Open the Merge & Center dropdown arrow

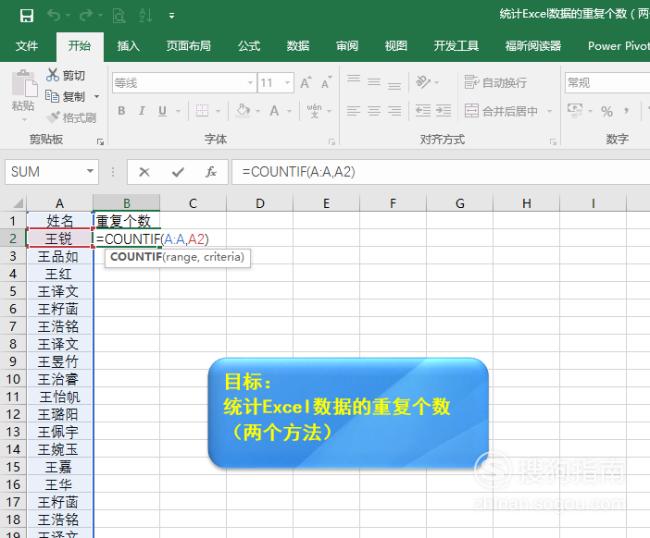(550, 111)
